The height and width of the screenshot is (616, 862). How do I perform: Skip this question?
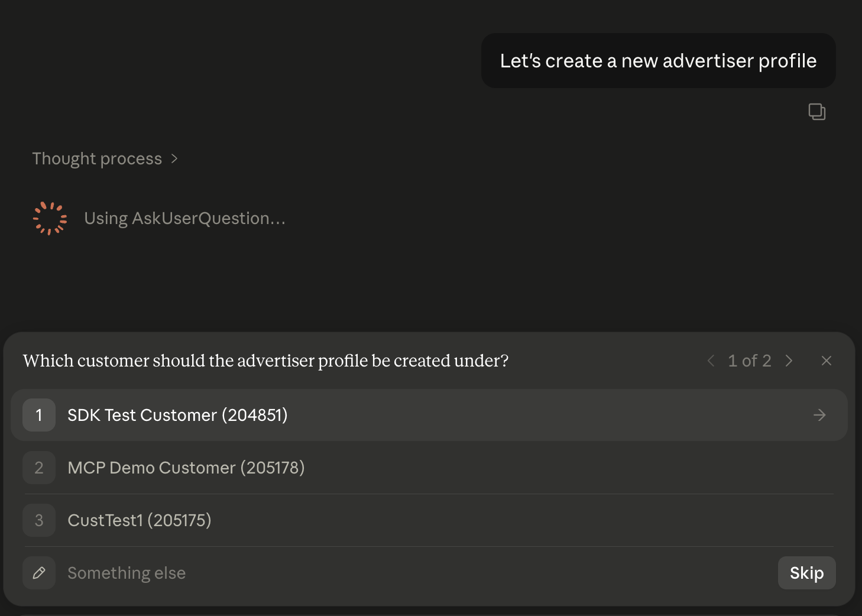coord(807,573)
